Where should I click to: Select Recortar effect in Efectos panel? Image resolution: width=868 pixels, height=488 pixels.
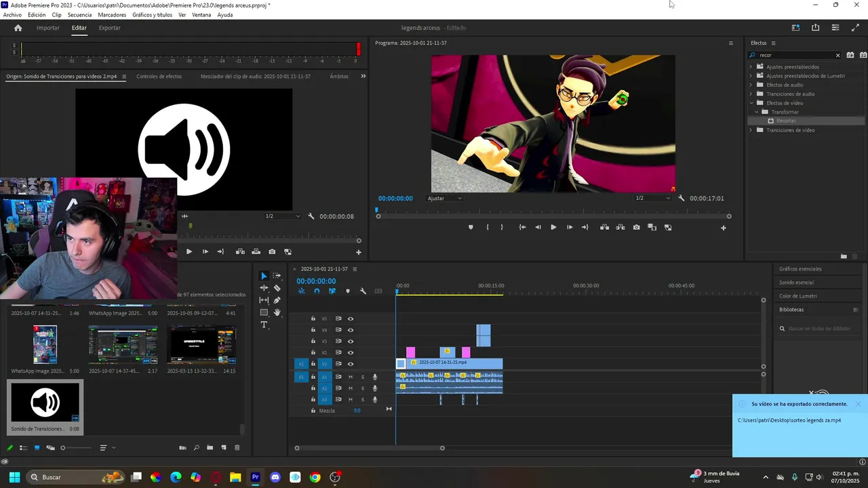[786, 121]
